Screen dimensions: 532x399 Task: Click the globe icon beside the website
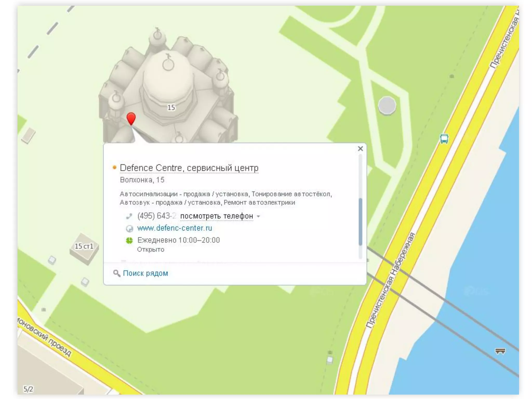coord(129,228)
